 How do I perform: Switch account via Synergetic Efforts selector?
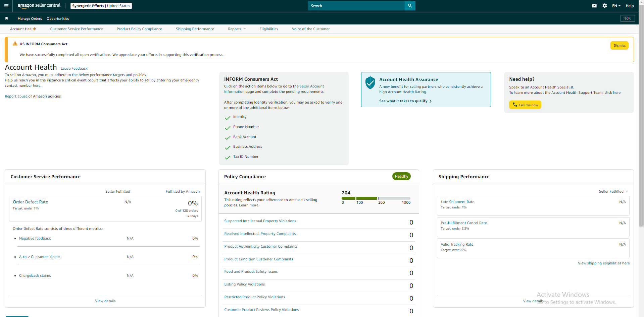[101, 6]
